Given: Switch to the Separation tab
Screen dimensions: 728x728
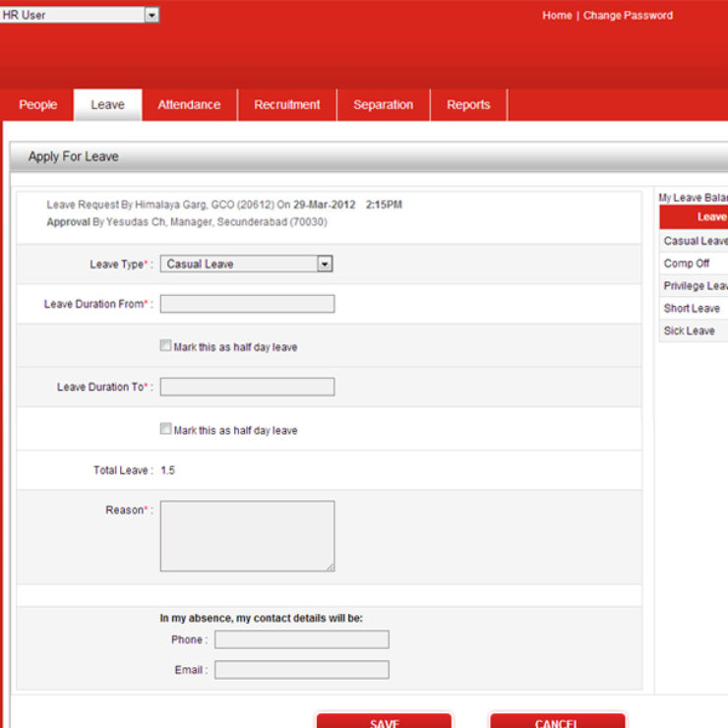Looking at the screenshot, I should click(x=383, y=105).
